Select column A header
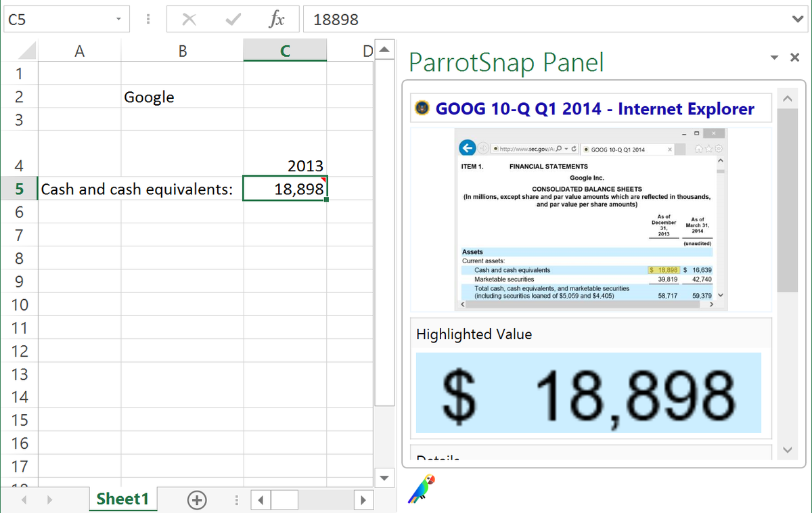The height and width of the screenshot is (513, 812). coord(79,50)
